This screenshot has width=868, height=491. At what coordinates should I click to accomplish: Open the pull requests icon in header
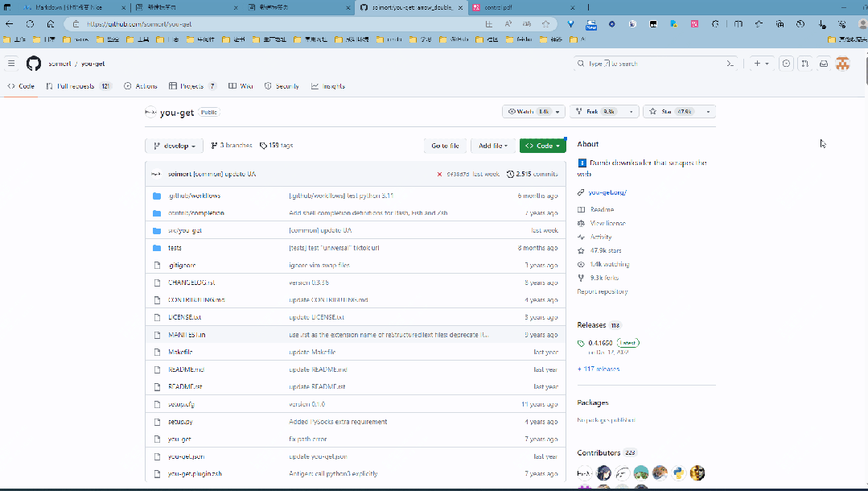[805, 64]
